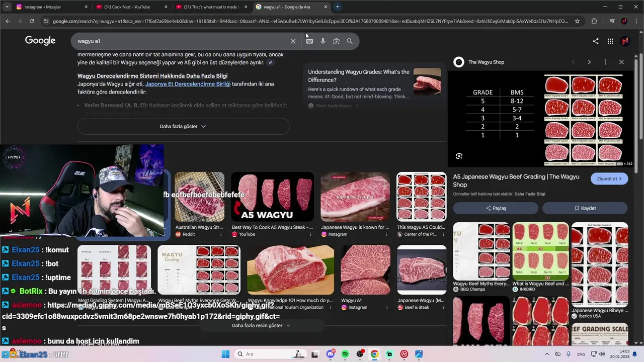Viewport: 644px width, 362px height.
Task: View site information icon in address bar
Action: point(46,21)
